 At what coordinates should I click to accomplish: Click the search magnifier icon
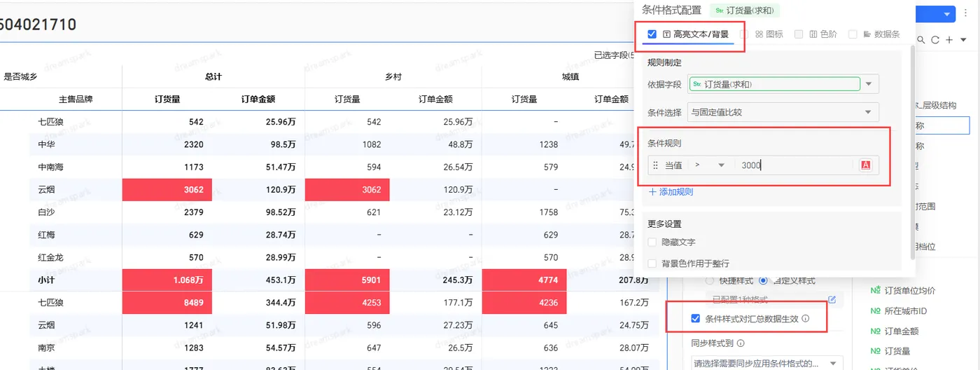[922, 41]
